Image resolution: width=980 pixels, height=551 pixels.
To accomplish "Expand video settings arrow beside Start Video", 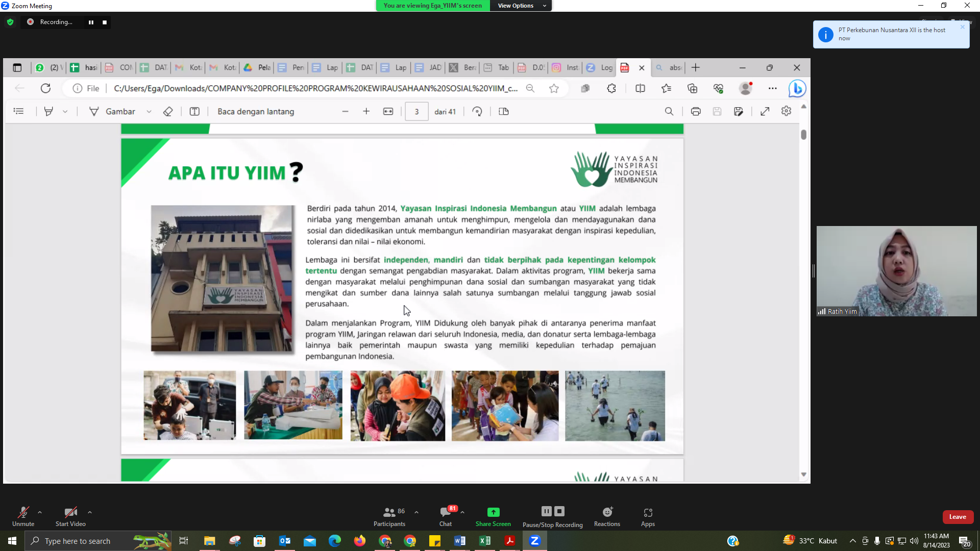I will [90, 512].
